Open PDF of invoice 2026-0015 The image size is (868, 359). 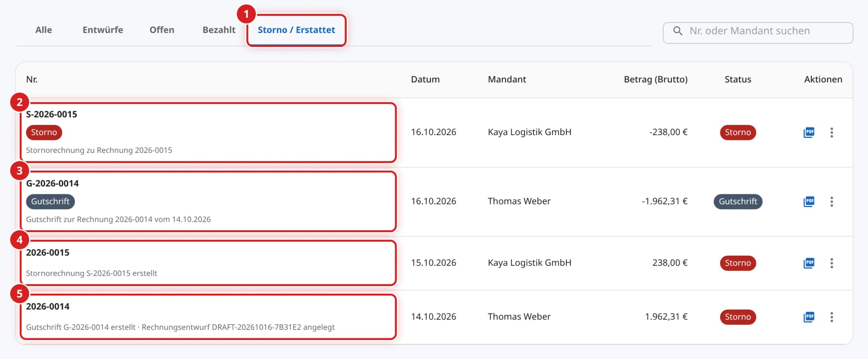809,263
